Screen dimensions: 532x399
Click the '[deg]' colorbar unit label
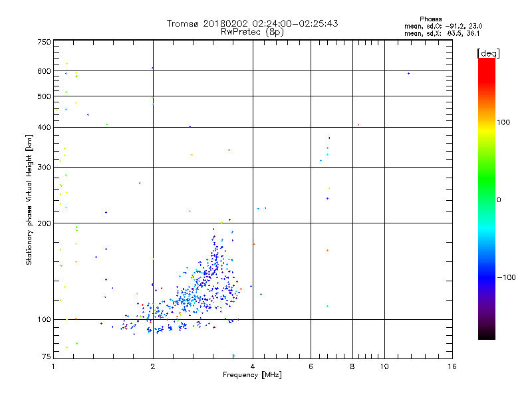(x=488, y=53)
